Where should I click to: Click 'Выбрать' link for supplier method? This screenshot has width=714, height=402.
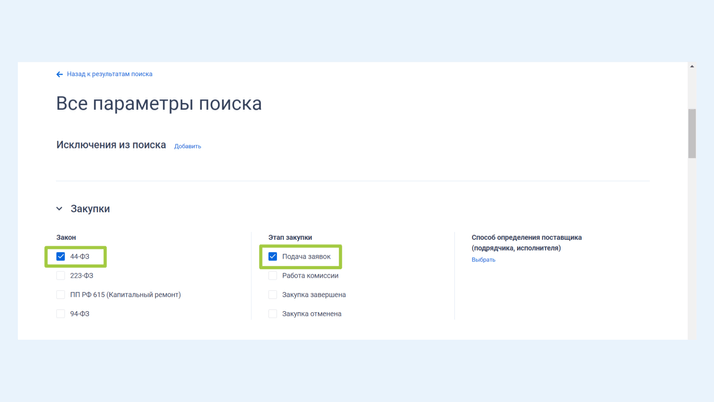483,260
